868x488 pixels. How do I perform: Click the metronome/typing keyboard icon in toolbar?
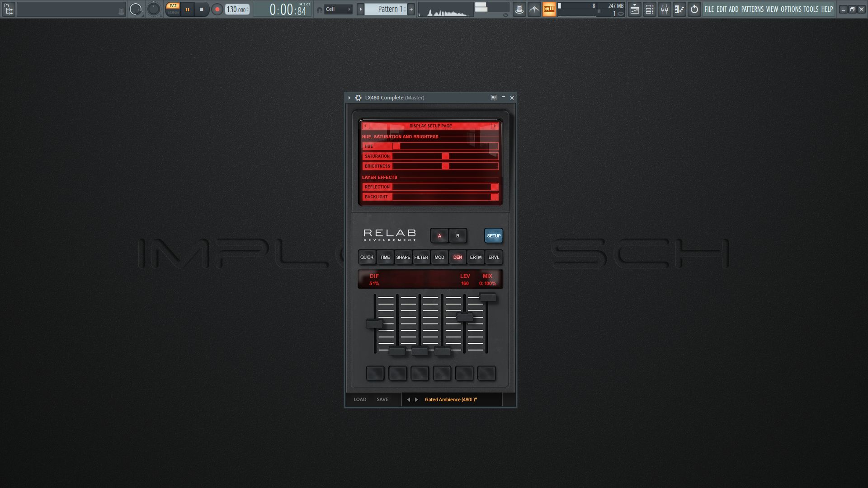coord(519,9)
